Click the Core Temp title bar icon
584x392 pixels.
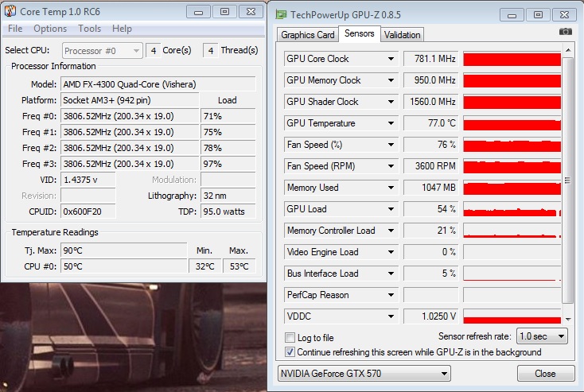(x=10, y=11)
